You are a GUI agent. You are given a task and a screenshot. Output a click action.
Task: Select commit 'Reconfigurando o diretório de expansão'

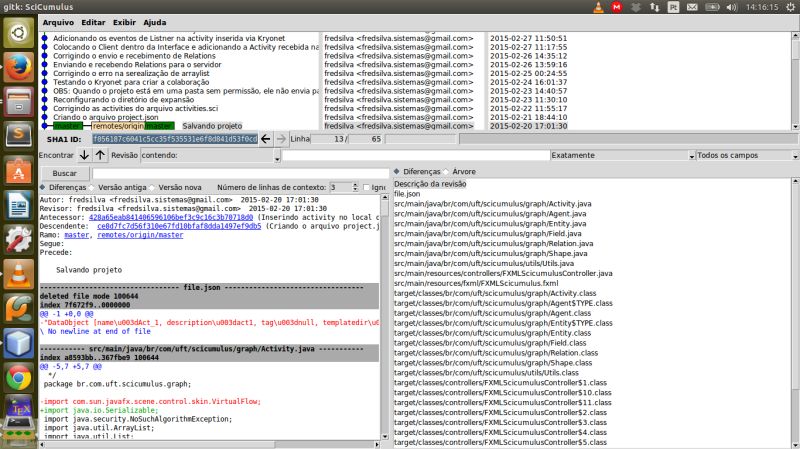click(x=123, y=99)
